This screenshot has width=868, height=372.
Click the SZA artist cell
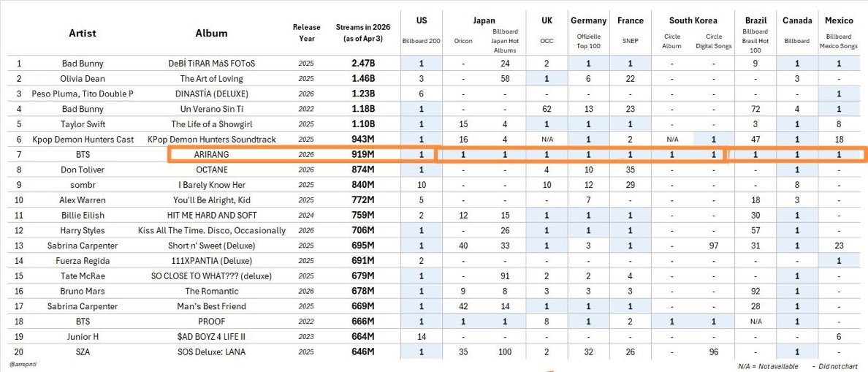[x=83, y=352]
